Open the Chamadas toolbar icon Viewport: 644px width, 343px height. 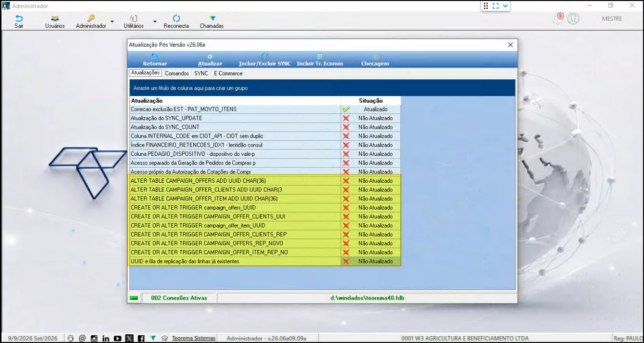[212, 19]
